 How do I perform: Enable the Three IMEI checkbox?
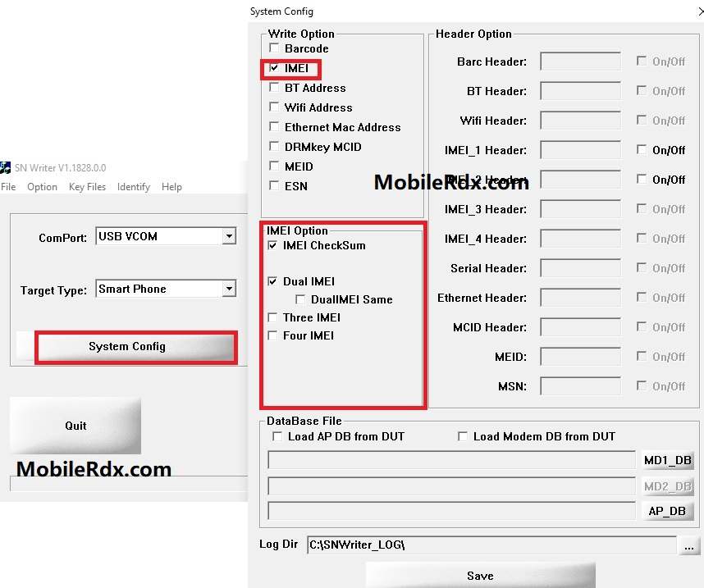(x=272, y=317)
